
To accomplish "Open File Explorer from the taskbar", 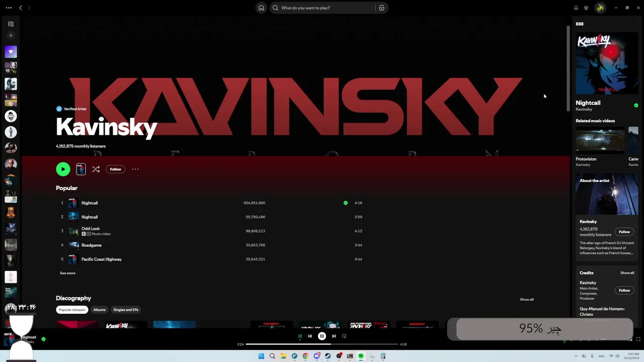I will tap(283, 356).
